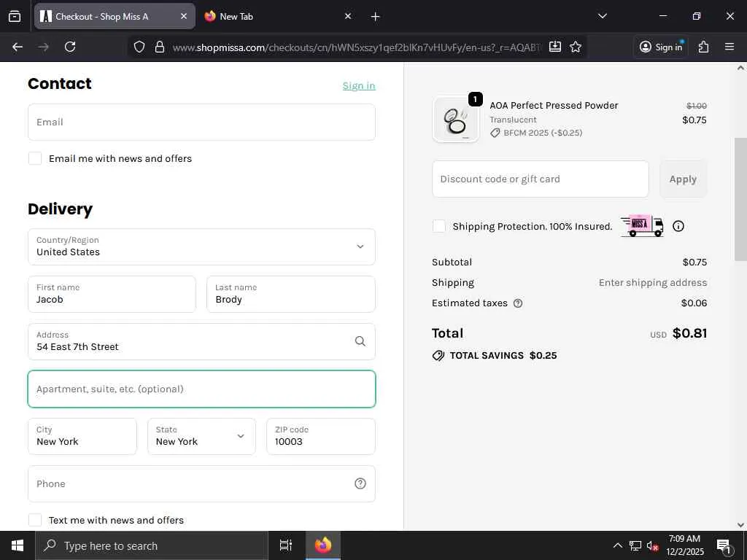This screenshot has width=747, height=560.
Task: Click the muted volume tray icon
Action: (652, 546)
